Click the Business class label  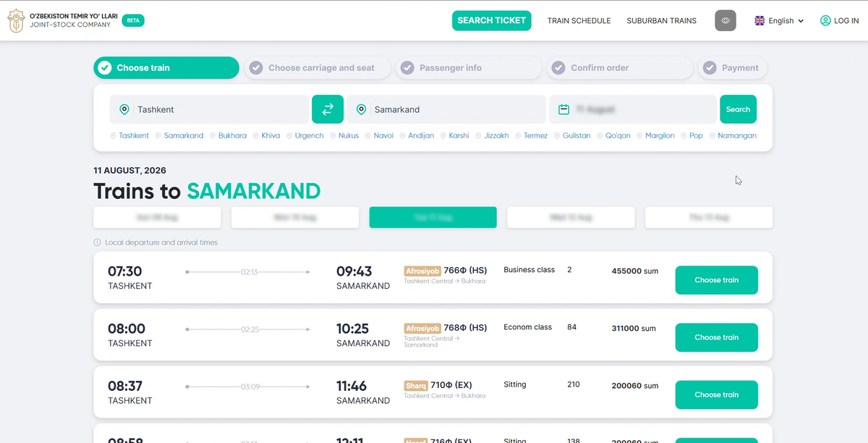[529, 270]
